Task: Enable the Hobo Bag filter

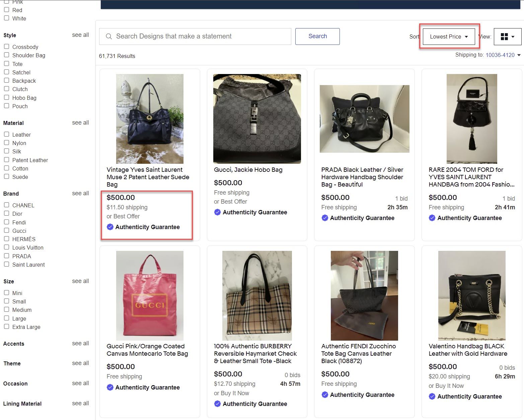Action: click(6, 97)
